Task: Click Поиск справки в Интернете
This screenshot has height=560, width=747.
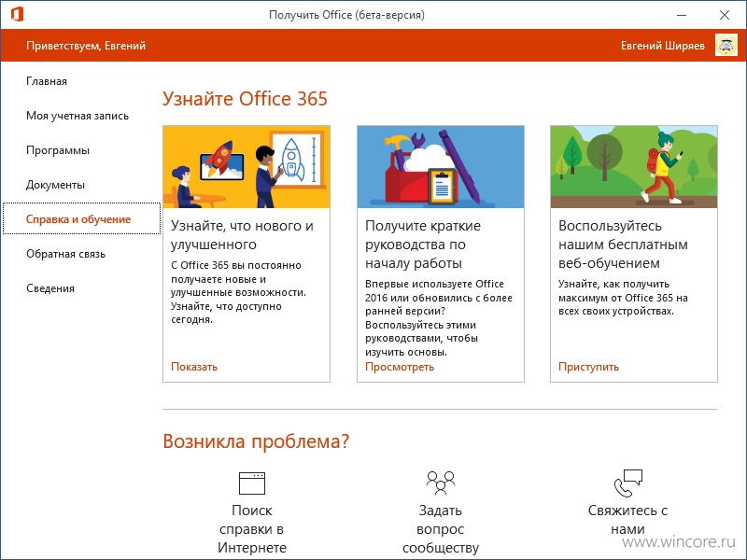Action: click(251, 528)
